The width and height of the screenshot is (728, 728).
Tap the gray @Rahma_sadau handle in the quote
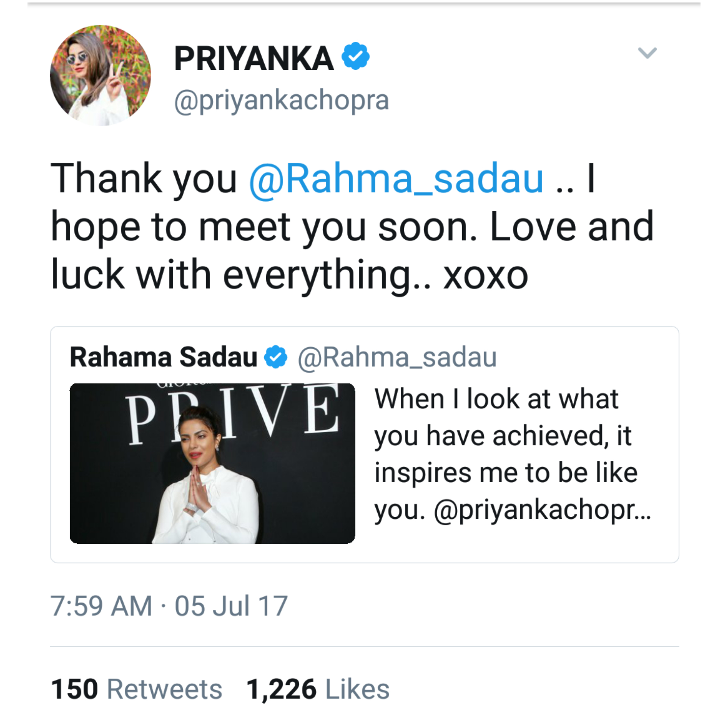397,358
